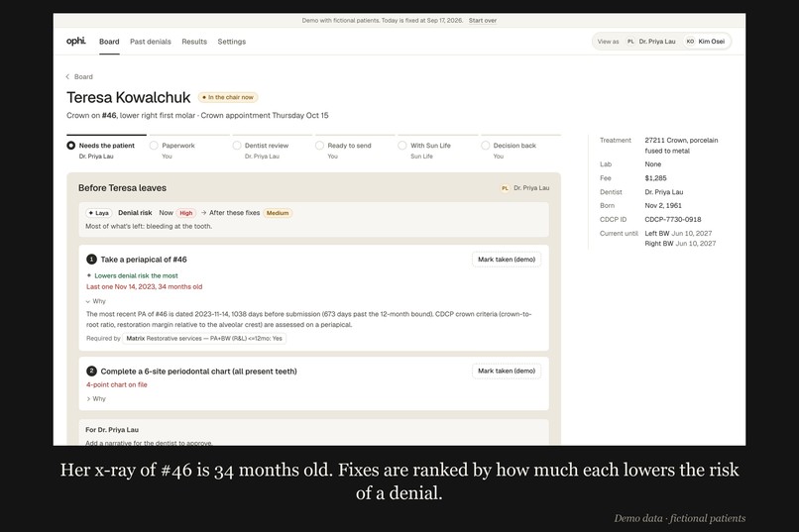This screenshot has height=532, width=799.
Task: Click the 'For Dr. Priya Lau' heading
Action: pos(112,430)
